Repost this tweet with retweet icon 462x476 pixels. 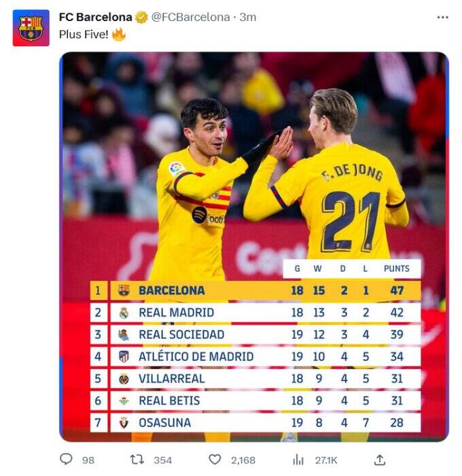(137, 460)
